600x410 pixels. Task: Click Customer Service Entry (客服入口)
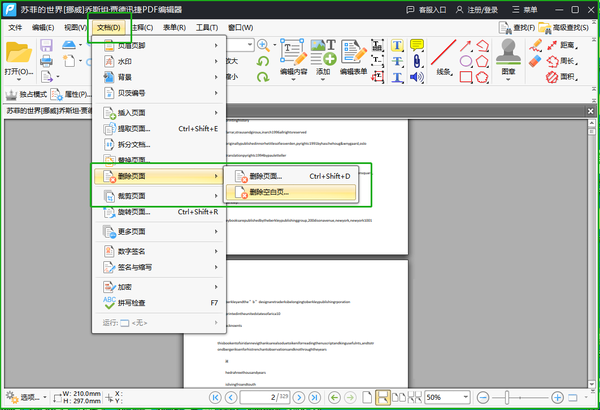click(x=426, y=10)
